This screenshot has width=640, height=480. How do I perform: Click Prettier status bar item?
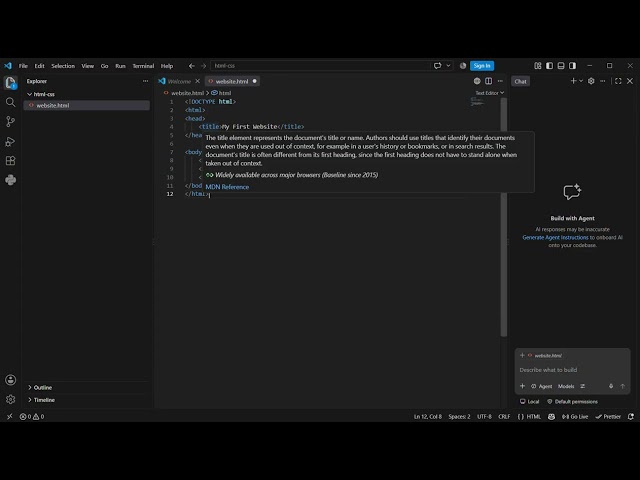coord(608,416)
